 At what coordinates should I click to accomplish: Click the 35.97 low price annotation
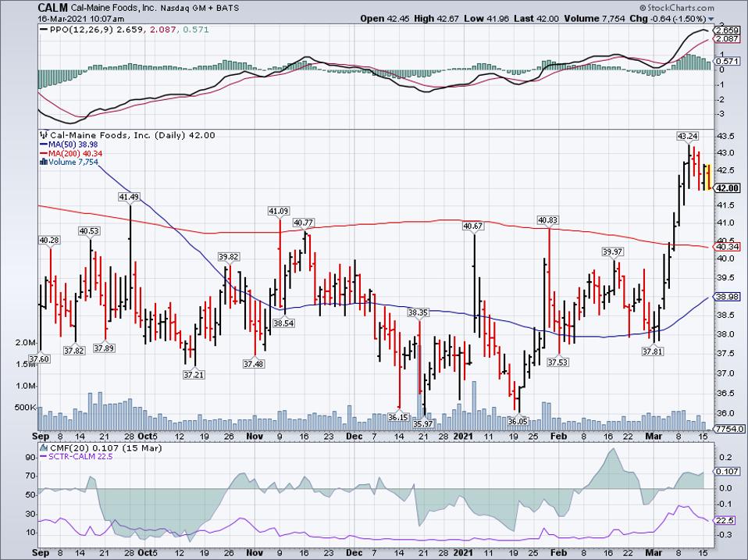pyautogui.click(x=423, y=423)
